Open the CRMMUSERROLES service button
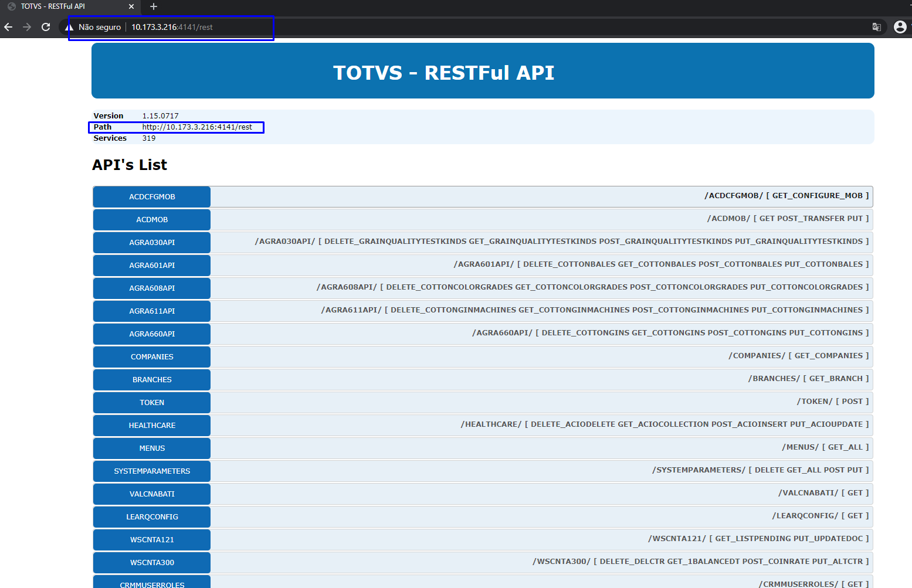Screen dimensions: 912x588 tap(152, 582)
